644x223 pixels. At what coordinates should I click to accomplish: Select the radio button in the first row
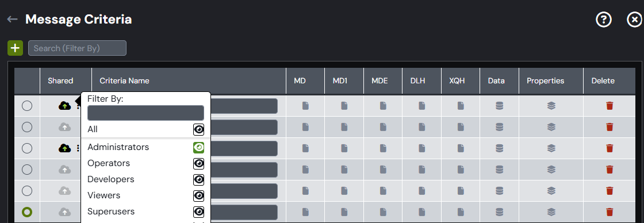click(x=27, y=106)
